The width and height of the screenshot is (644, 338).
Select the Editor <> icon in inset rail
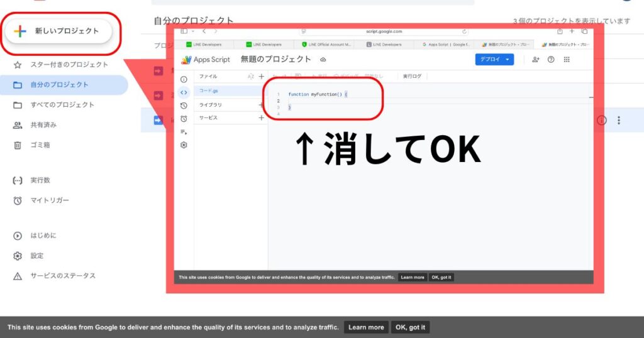[x=184, y=92]
